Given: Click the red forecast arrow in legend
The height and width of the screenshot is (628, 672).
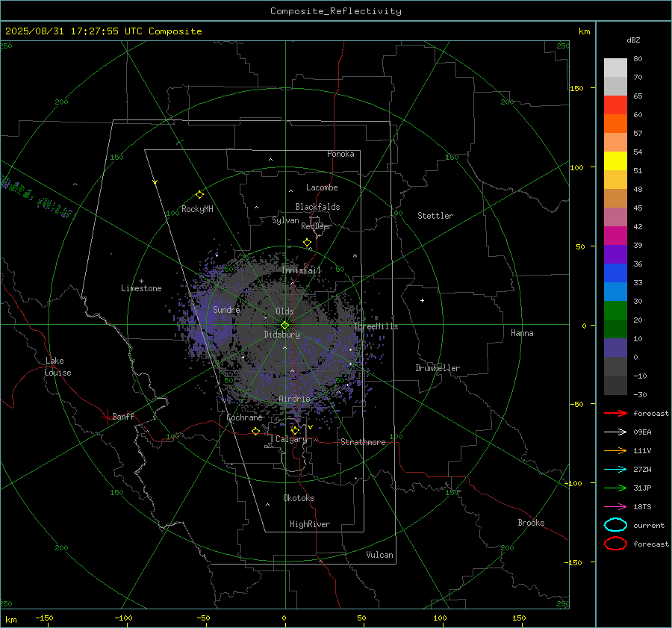Looking at the screenshot, I should point(615,413).
